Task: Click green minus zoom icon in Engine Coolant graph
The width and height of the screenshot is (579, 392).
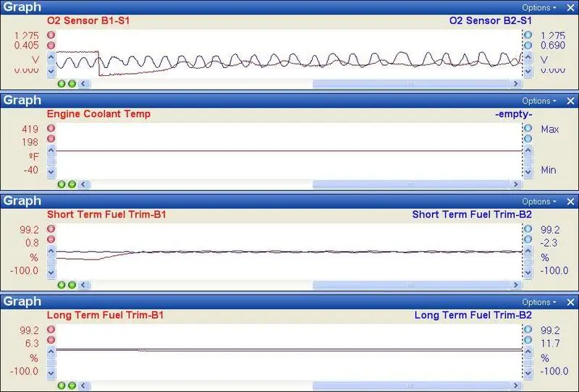Action: point(72,184)
